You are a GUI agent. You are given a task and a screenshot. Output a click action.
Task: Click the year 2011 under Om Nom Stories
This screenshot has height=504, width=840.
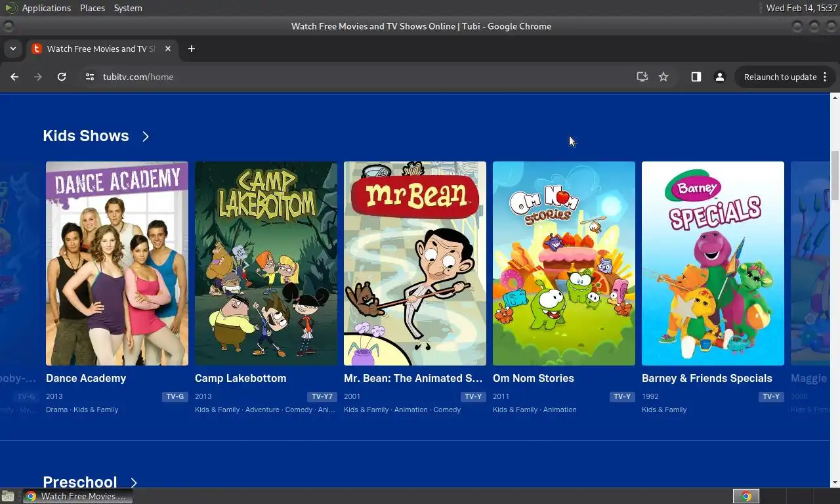click(x=501, y=396)
